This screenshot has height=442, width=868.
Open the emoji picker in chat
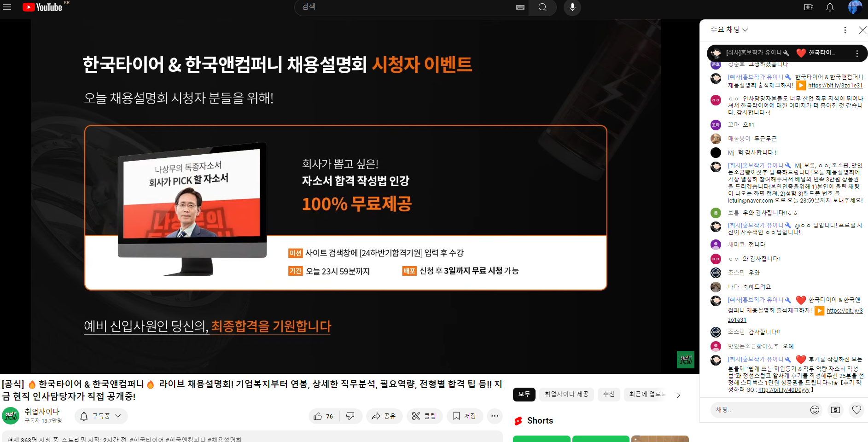(815, 410)
